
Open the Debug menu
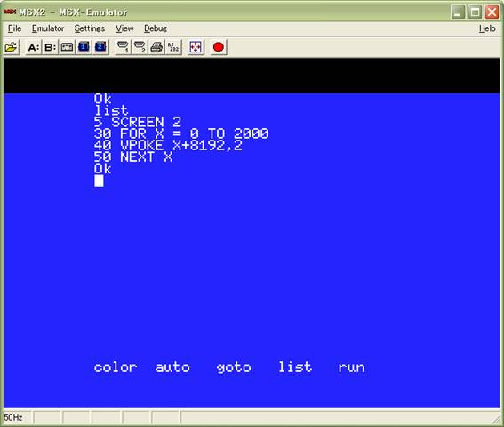[x=156, y=28]
